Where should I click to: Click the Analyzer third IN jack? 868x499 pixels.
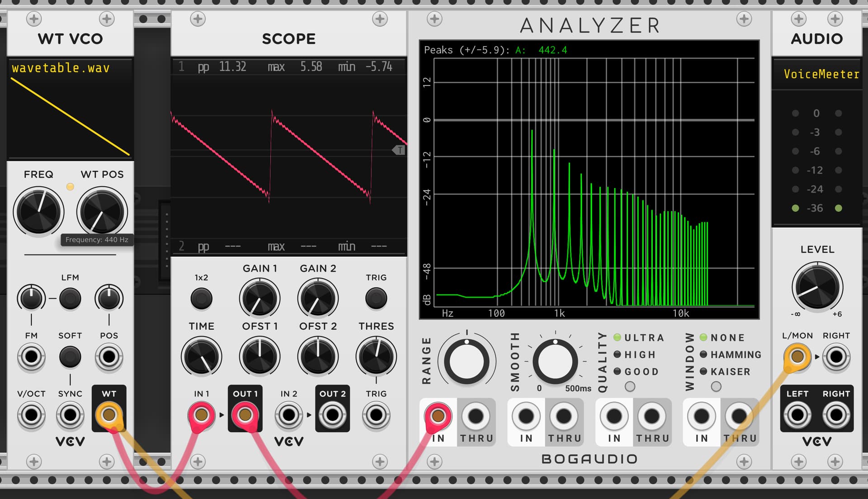(614, 416)
